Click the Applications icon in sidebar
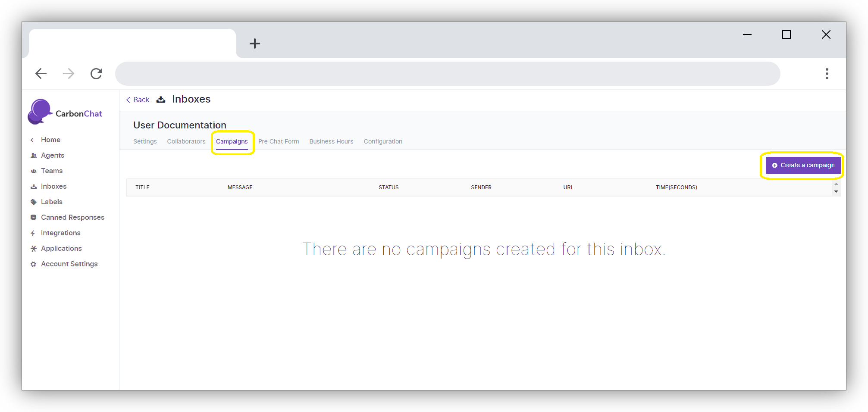This screenshot has width=868, height=412. click(34, 249)
